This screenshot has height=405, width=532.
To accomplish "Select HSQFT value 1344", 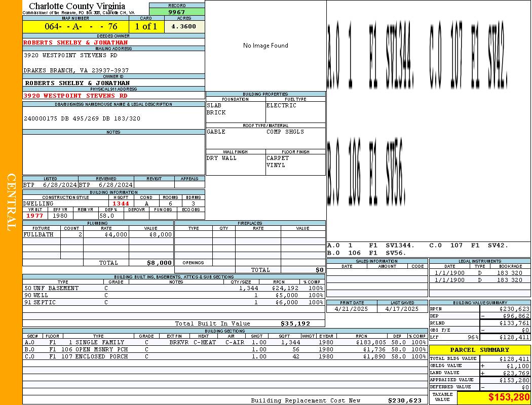I will 121,204.
